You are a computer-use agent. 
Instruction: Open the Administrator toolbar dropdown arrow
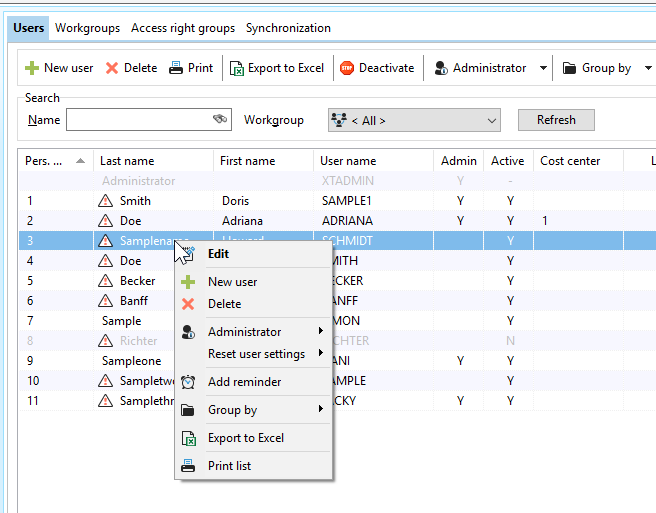543,68
